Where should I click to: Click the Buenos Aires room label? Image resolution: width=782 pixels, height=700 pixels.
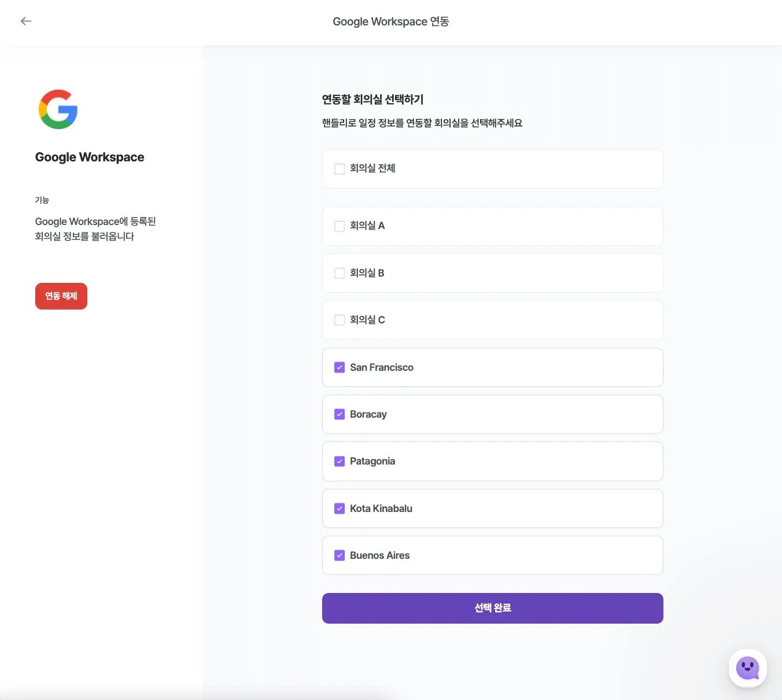(379, 555)
